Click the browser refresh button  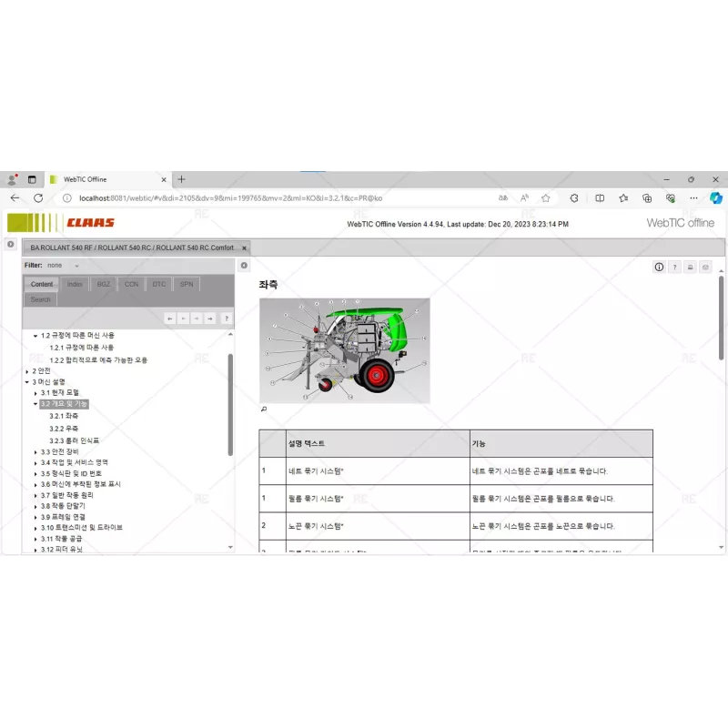click(37, 197)
